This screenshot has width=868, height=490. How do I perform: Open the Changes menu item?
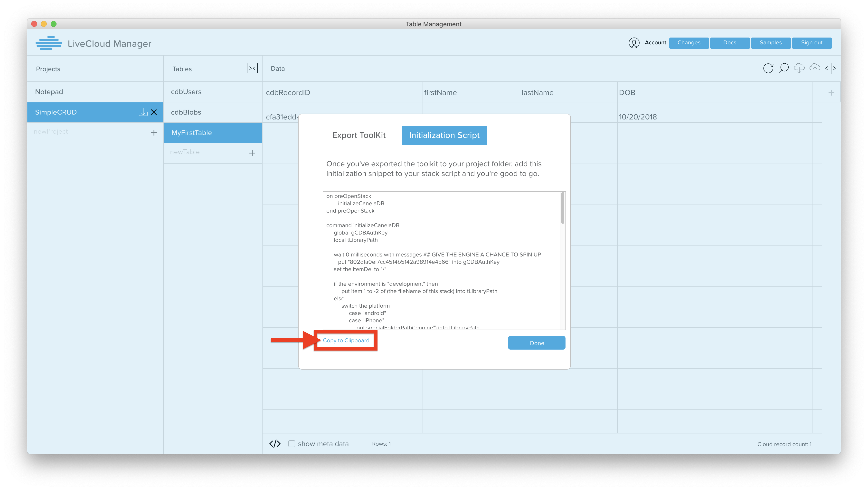(689, 42)
